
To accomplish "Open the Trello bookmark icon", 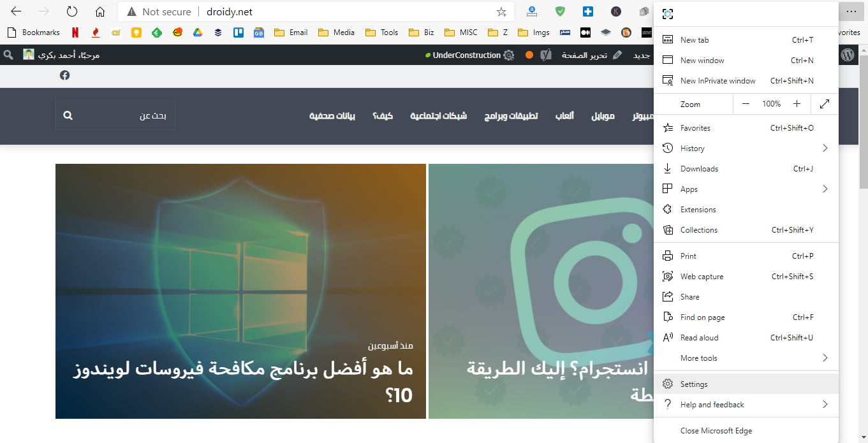I will pyautogui.click(x=239, y=33).
